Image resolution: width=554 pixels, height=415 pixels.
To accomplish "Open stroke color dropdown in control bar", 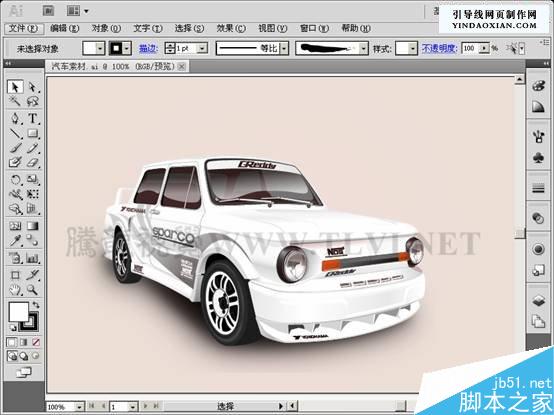I will click(x=127, y=48).
